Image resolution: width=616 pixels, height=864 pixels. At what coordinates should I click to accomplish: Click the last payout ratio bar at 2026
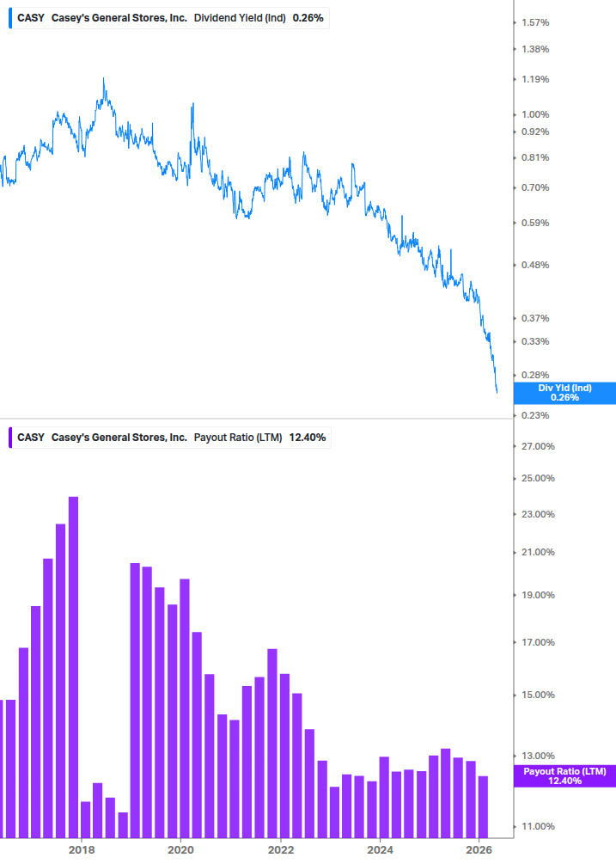pos(483,807)
